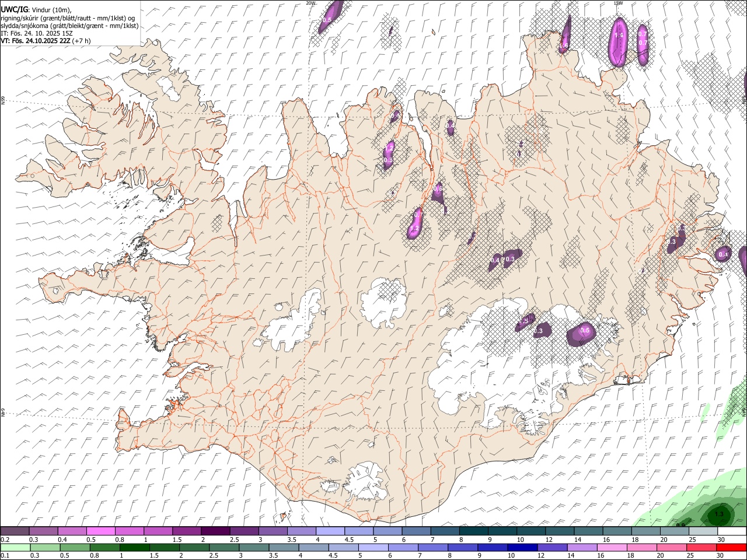Click the 0.5 value on the eastern glacier blob
This screenshot has width=747, height=560.
pos(585,331)
